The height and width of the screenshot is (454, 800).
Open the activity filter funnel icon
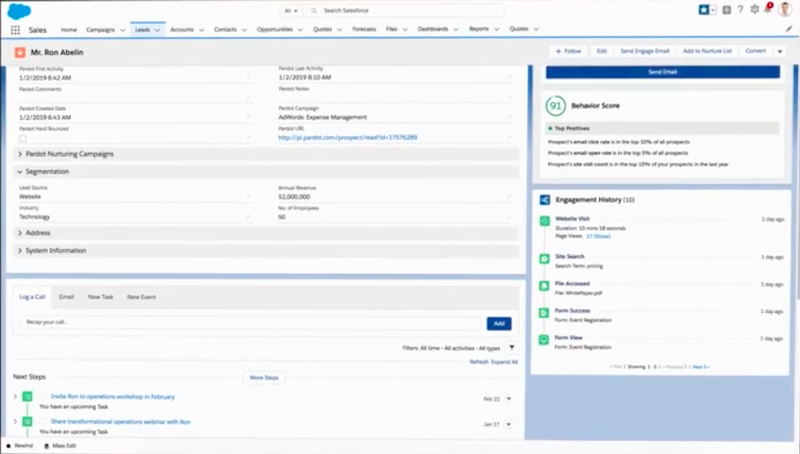512,348
